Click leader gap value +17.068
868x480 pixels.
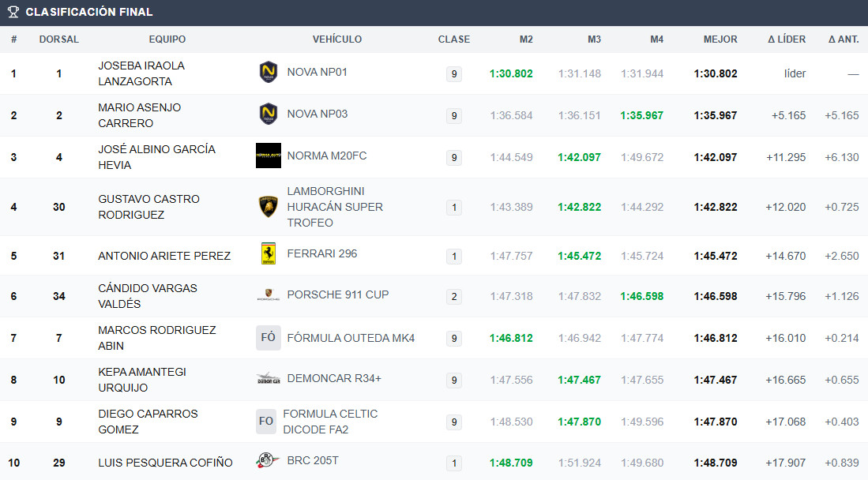coord(786,422)
